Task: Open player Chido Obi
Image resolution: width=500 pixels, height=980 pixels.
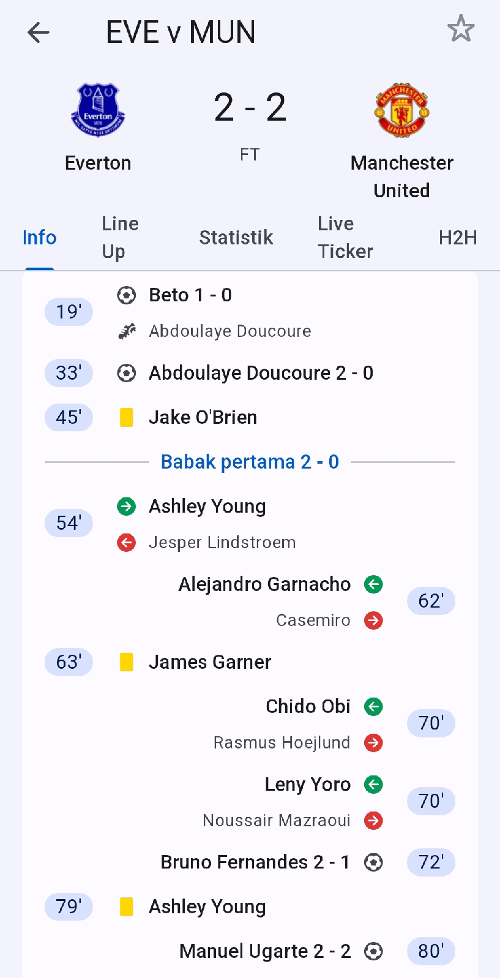Action: (308, 706)
